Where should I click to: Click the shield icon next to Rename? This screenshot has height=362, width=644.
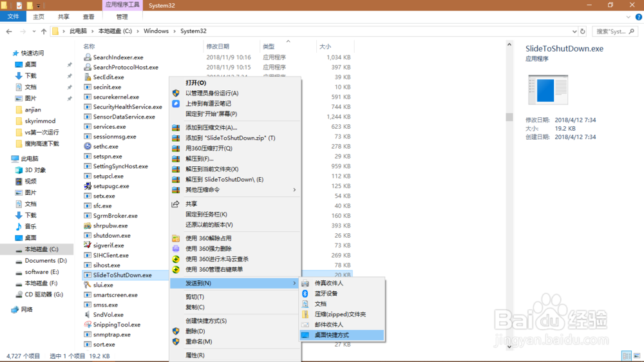[176, 341]
